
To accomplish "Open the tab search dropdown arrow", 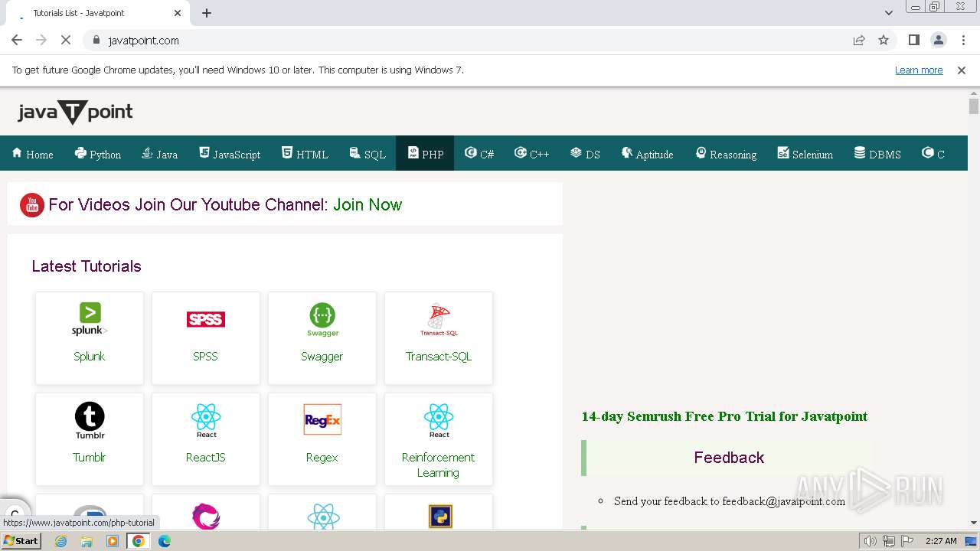I will (889, 13).
